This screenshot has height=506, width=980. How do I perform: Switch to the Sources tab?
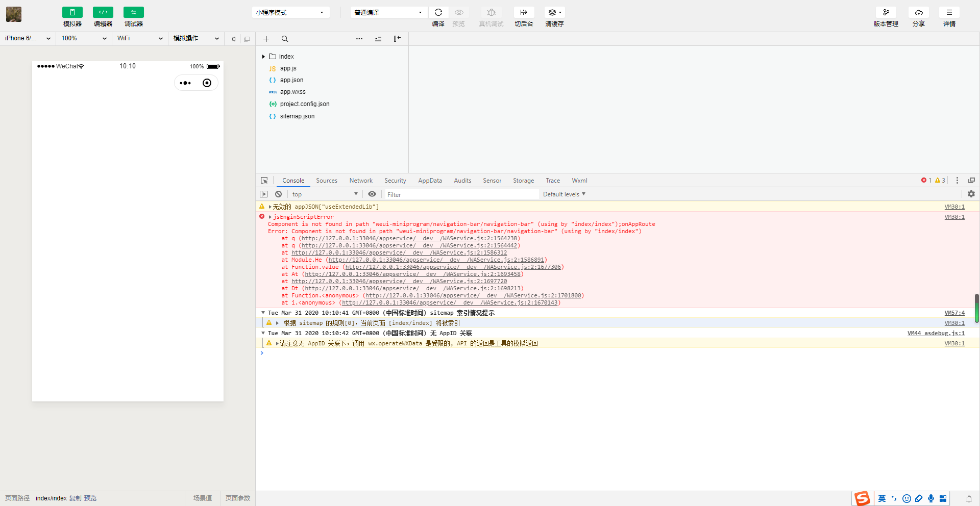pyautogui.click(x=327, y=181)
